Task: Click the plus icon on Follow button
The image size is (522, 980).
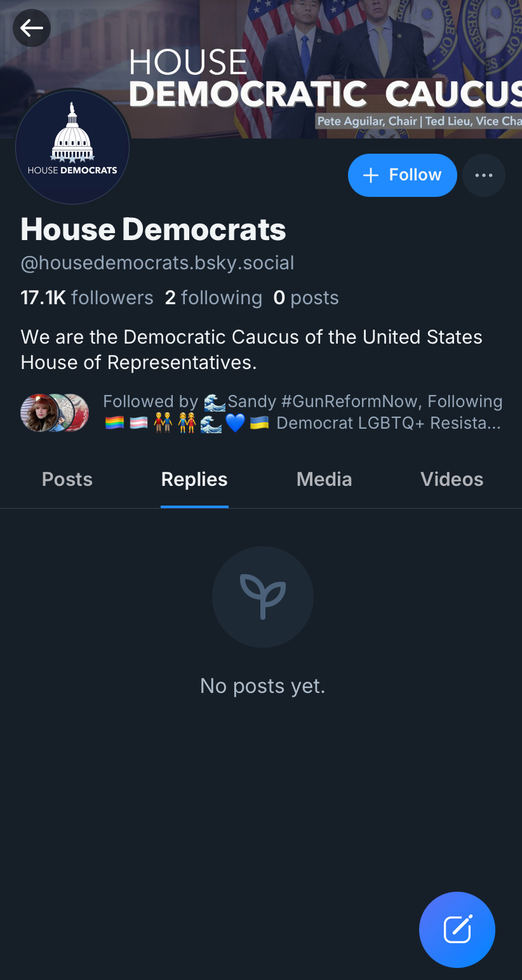Action: click(370, 175)
